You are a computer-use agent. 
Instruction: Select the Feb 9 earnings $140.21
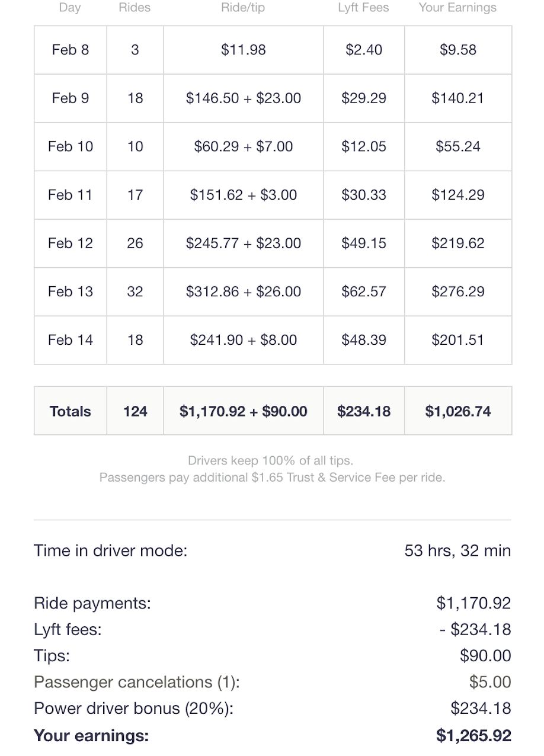tap(457, 98)
